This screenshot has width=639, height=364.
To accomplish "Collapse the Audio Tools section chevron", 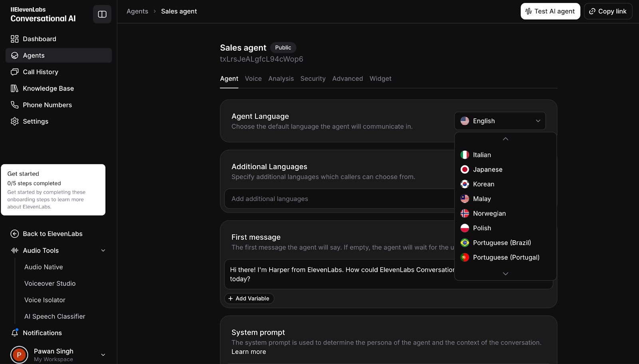I will tap(103, 251).
